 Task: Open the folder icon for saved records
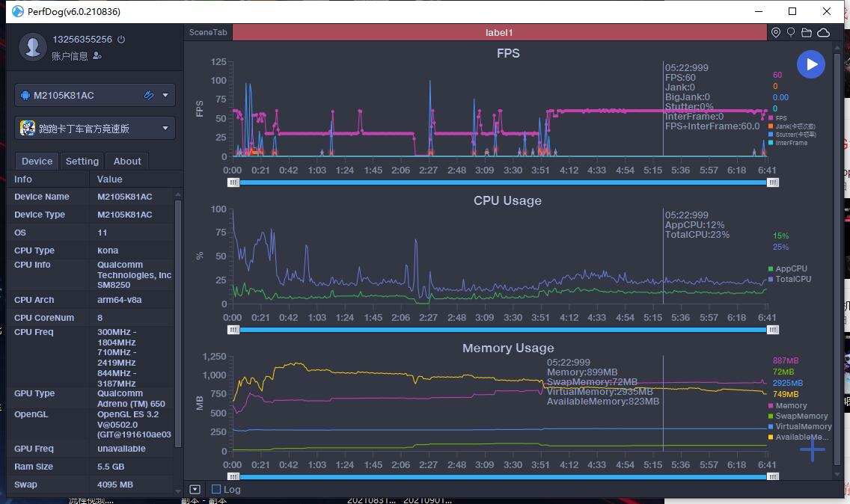807,32
